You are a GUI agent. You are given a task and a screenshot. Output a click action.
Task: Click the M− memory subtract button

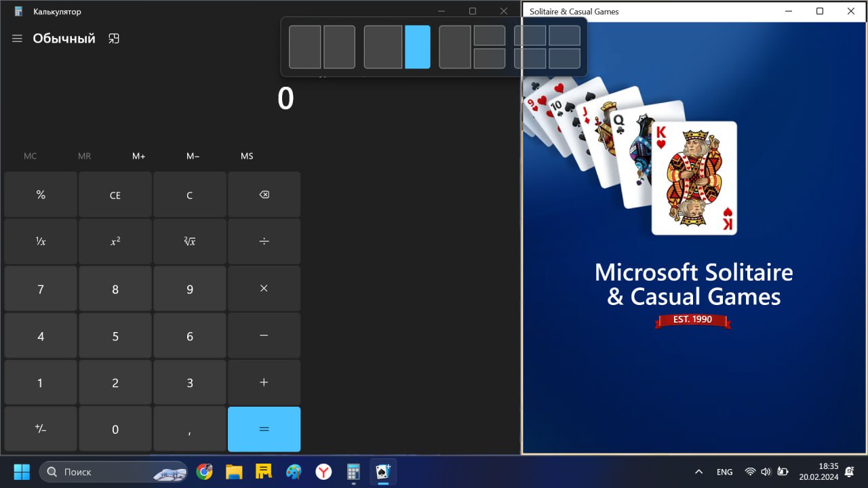coord(193,156)
